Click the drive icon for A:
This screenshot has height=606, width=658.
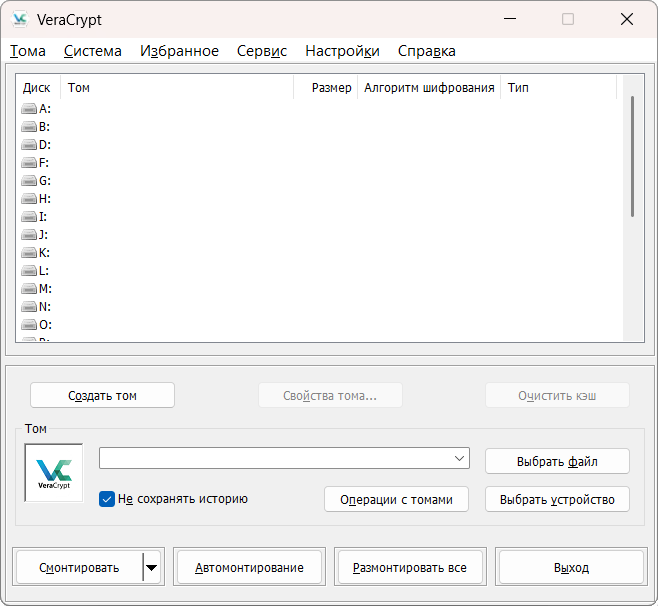pyautogui.click(x=29, y=109)
